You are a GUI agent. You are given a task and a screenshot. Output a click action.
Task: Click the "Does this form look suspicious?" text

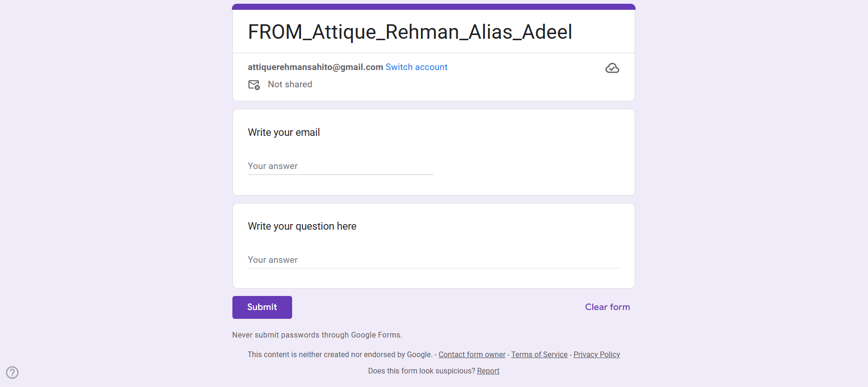click(421, 371)
